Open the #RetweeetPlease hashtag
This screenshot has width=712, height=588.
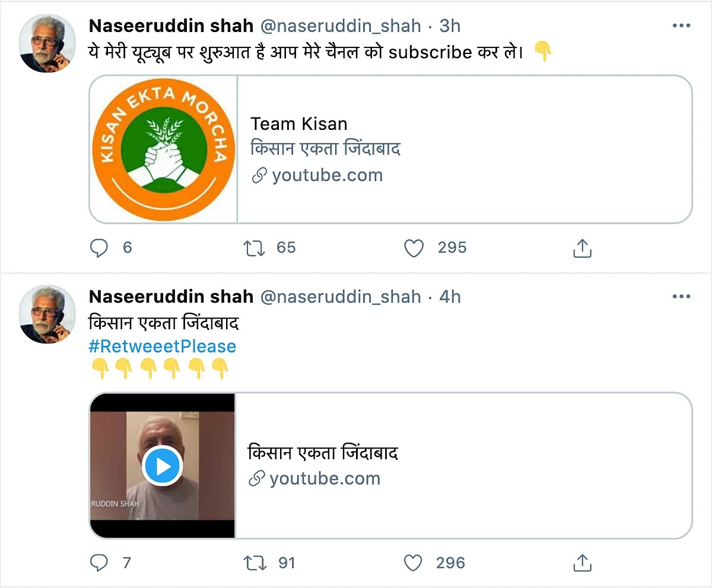163,346
